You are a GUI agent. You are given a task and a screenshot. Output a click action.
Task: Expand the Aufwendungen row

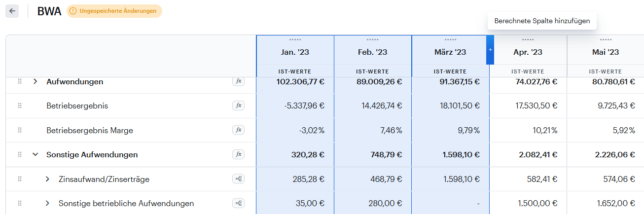(x=35, y=81)
